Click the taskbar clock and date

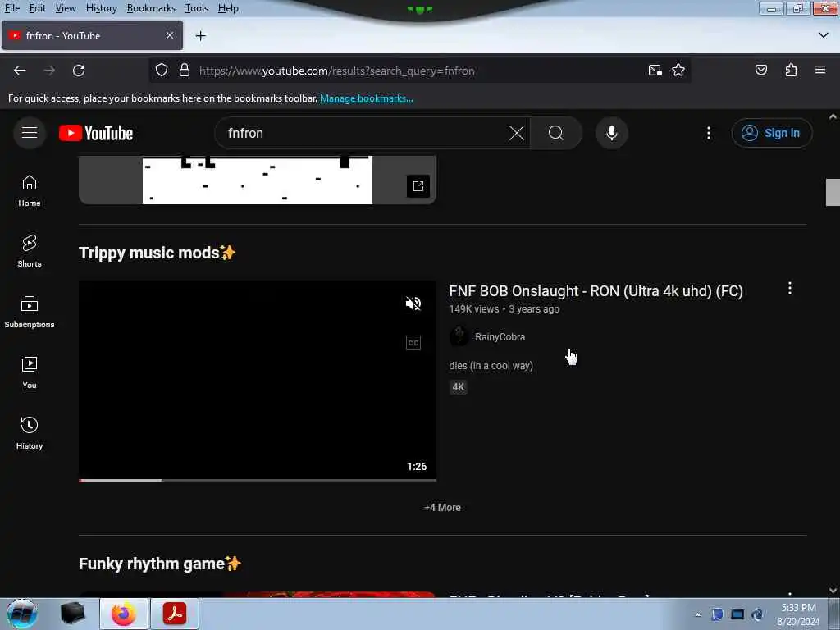[798, 614]
